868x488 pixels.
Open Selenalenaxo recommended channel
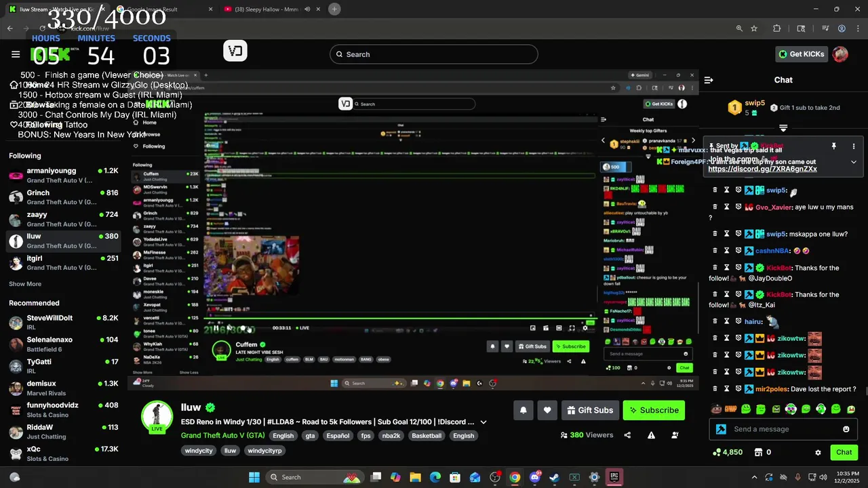coord(64,344)
